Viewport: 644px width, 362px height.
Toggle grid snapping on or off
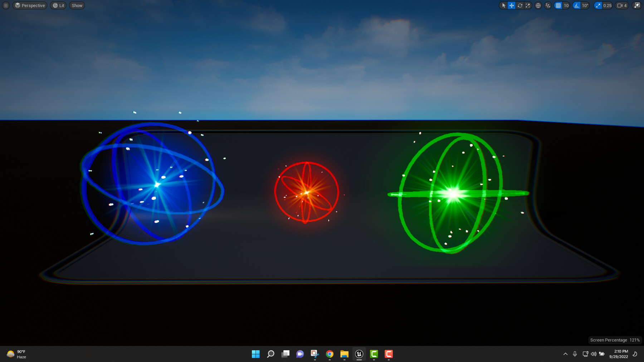point(558,5)
